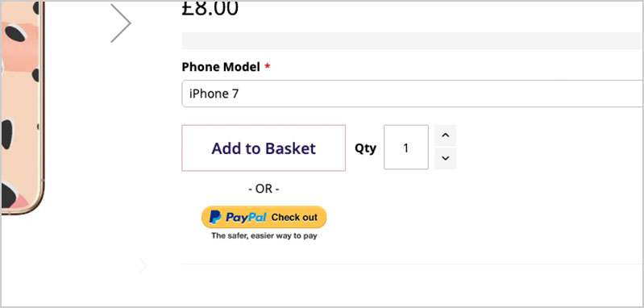Viewport: 644px width, 308px height.
Task: Open the Phone Model dropdown
Action: coord(413,94)
